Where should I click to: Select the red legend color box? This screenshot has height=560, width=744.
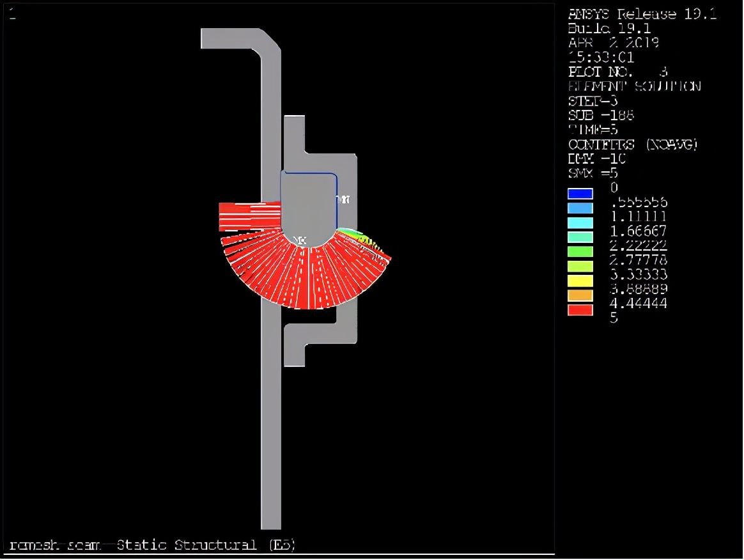tap(580, 310)
